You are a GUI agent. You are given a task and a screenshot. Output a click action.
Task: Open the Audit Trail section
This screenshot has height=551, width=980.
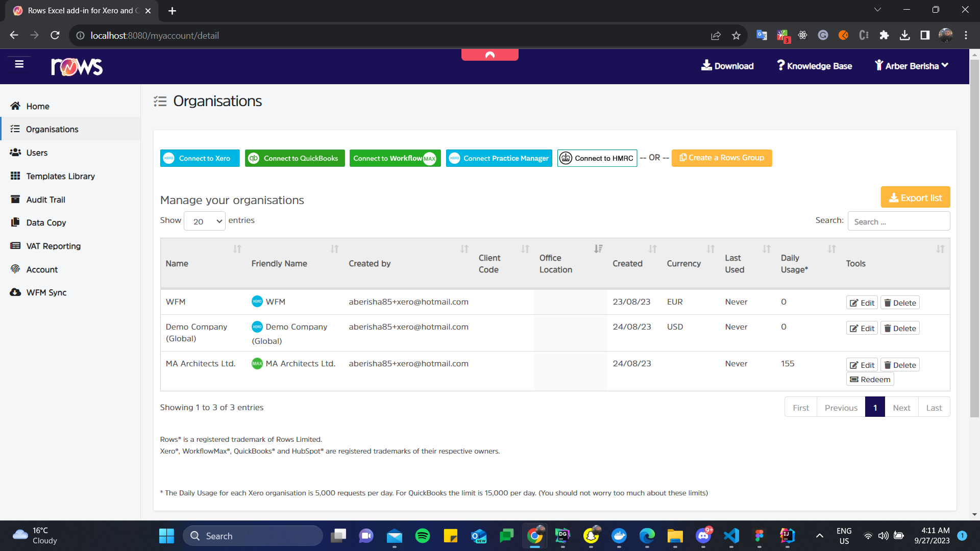(x=45, y=199)
